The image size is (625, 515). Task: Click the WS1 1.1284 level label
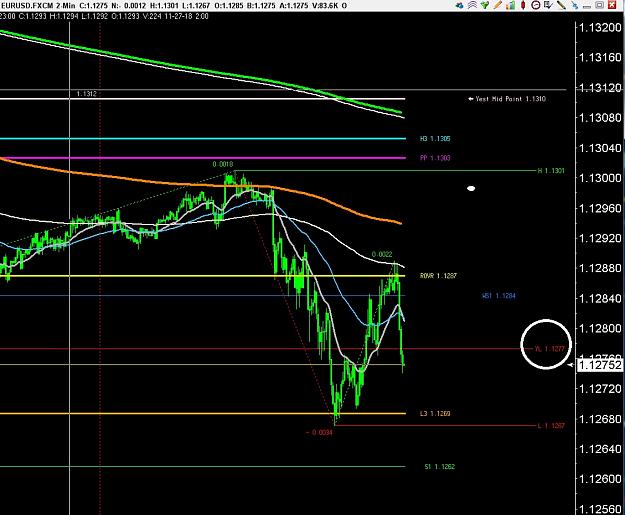(x=499, y=296)
